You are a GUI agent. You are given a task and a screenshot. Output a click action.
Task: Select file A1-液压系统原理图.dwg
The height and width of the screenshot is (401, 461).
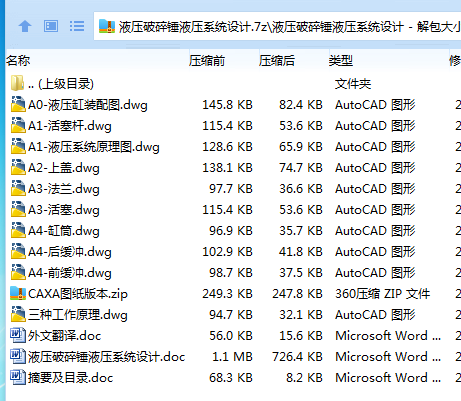pyautogui.click(x=94, y=147)
